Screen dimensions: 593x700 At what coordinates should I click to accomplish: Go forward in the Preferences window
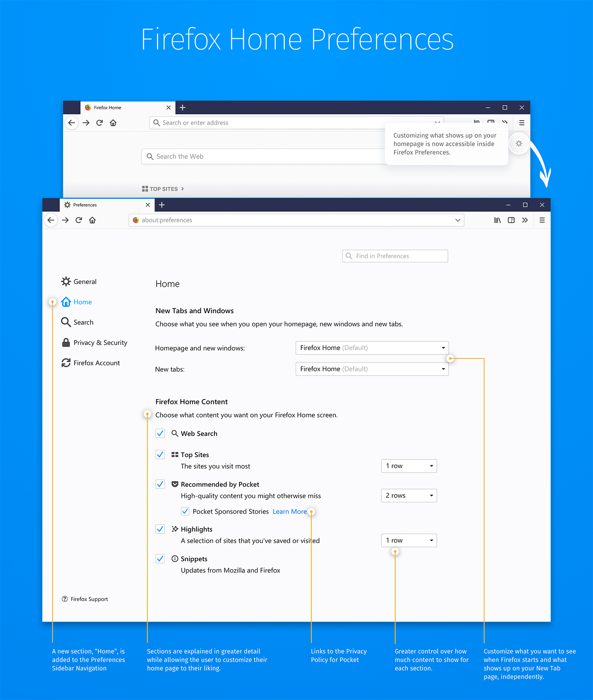coord(65,220)
